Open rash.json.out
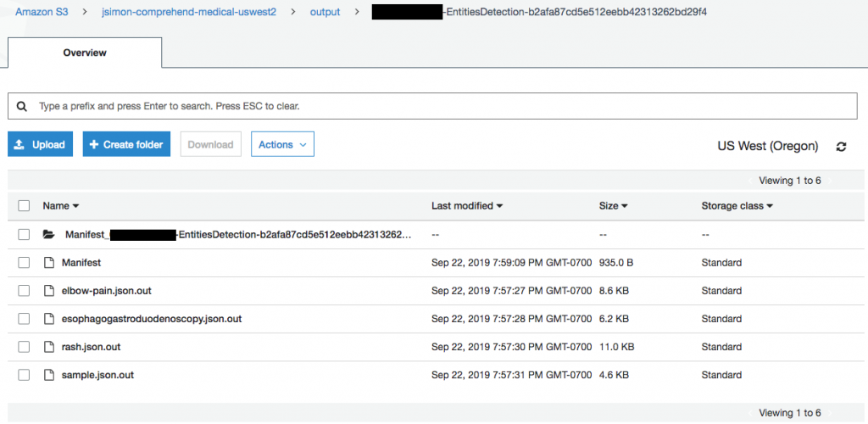868x424 pixels. pyautogui.click(x=91, y=347)
